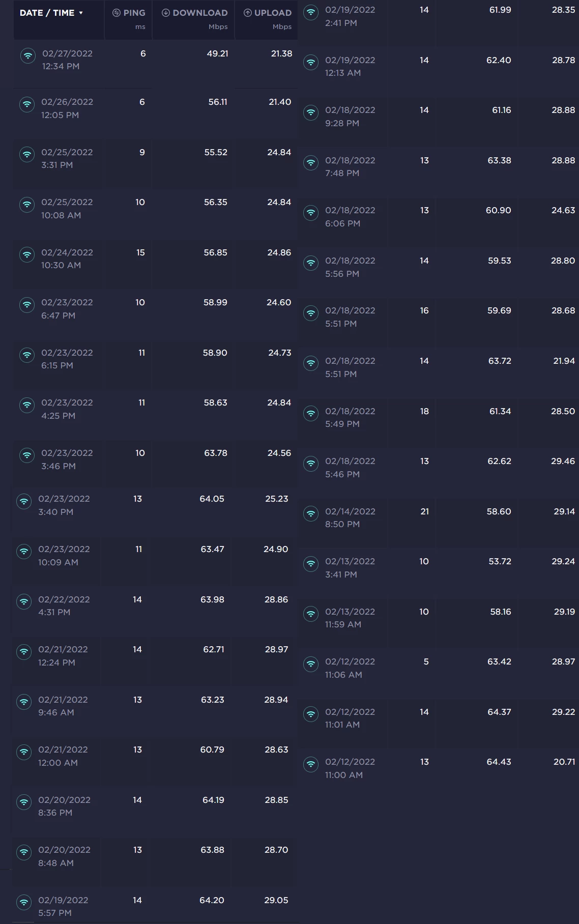Image resolution: width=579 pixels, height=924 pixels.
Task: Sort results by DOWNLOAD column header
Action: click(200, 13)
